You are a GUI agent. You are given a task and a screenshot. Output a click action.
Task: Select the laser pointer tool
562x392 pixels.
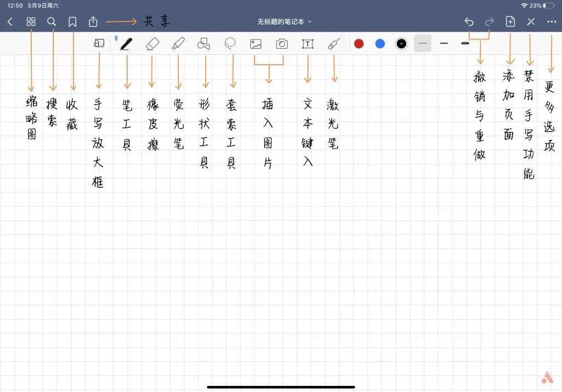[334, 44]
